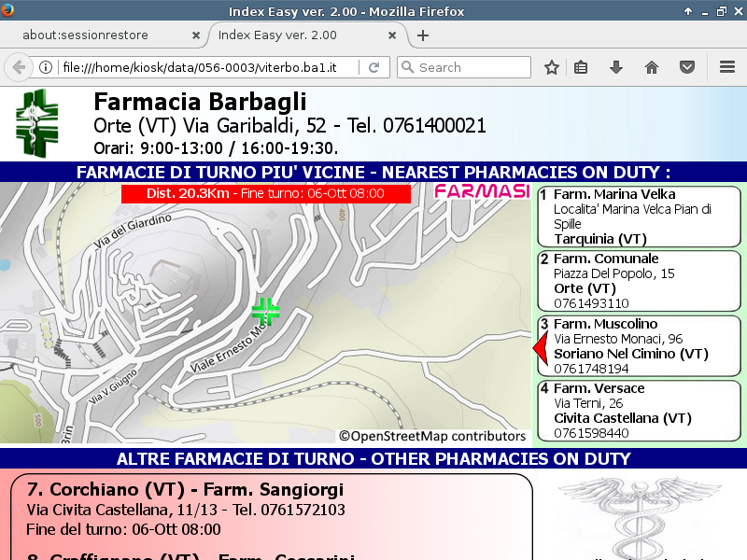This screenshot has height=560, width=747.
Task: Reload the current page
Action: 373,67
